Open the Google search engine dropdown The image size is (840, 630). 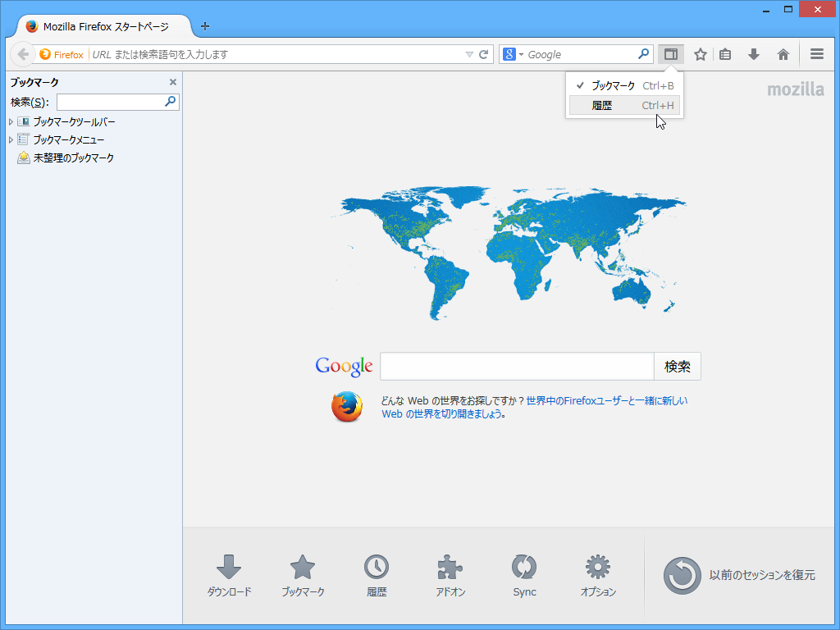(518, 53)
